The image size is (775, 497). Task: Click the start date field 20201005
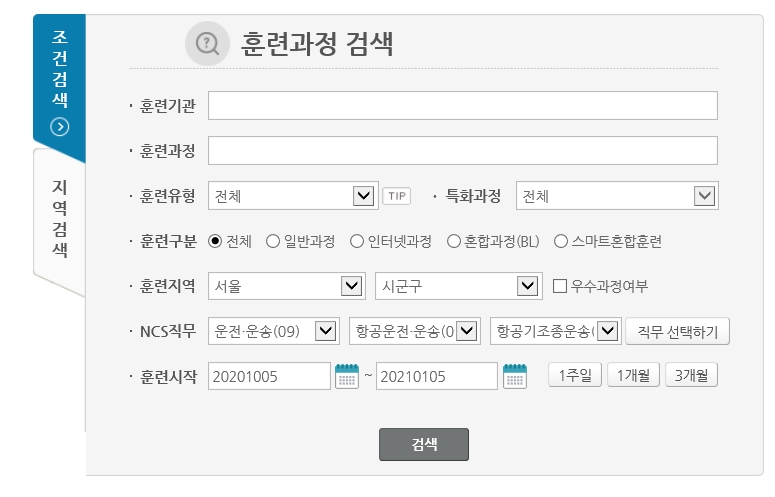coord(269,376)
